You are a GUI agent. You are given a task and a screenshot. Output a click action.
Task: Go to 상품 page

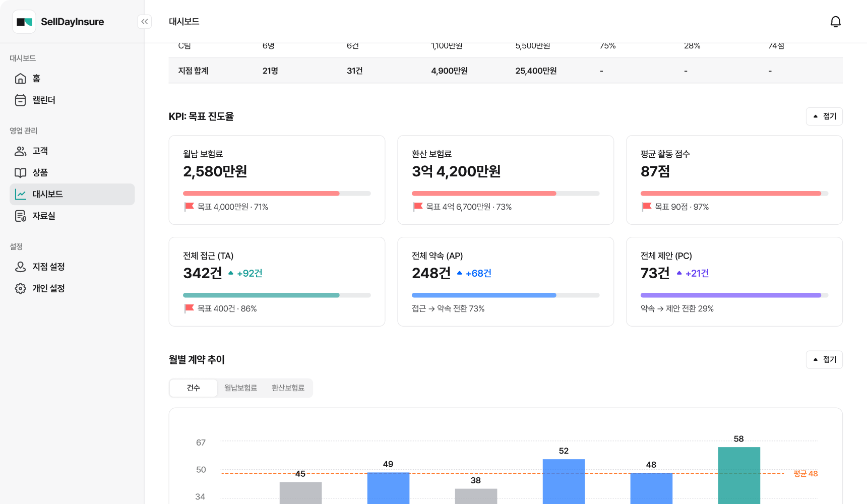coord(72,173)
